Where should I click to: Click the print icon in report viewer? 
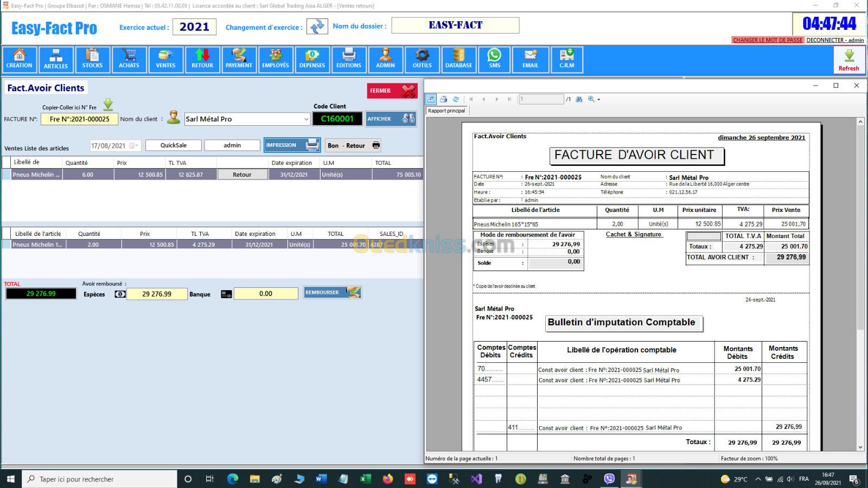coord(443,99)
